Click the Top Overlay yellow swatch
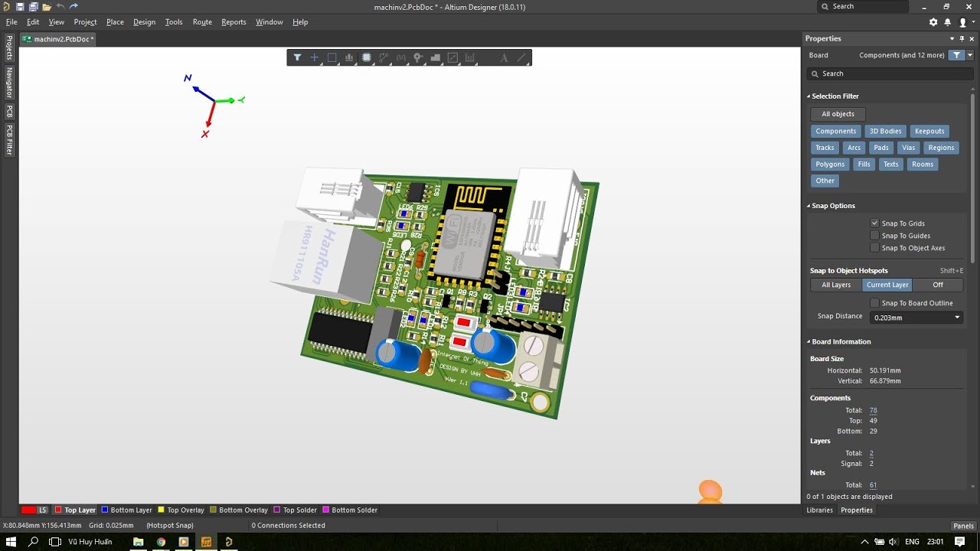The height and width of the screenshot is (551, 980). tap(161, 510)
